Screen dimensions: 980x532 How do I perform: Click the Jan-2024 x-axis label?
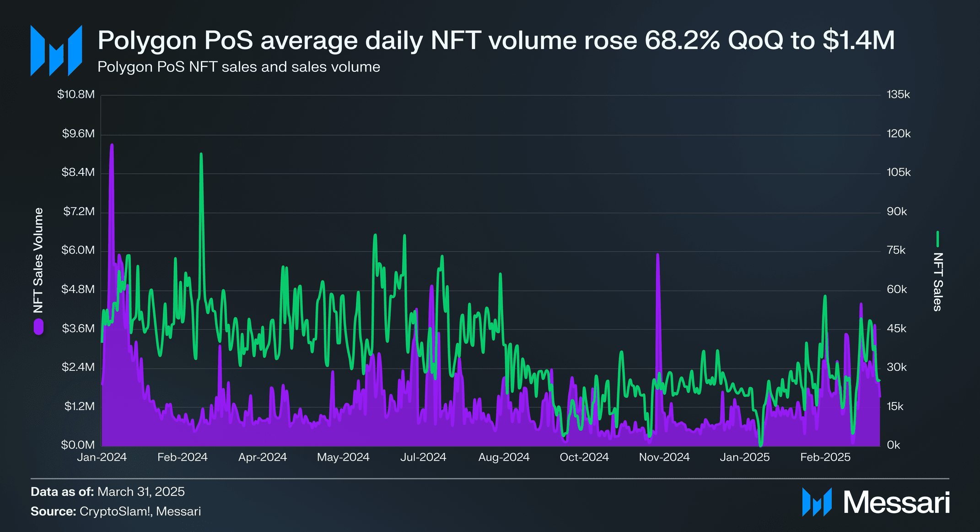pyautogui.click(x=102, y=457)
